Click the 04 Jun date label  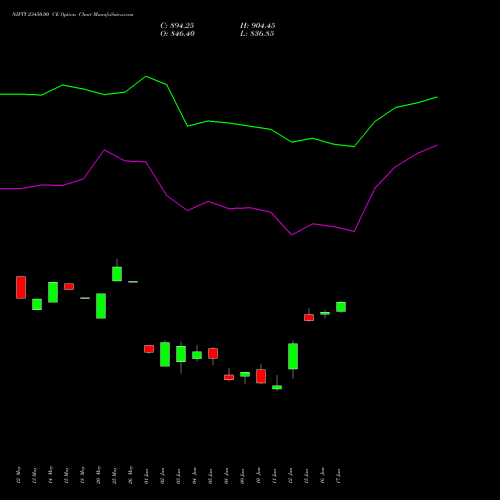(194, 476)
